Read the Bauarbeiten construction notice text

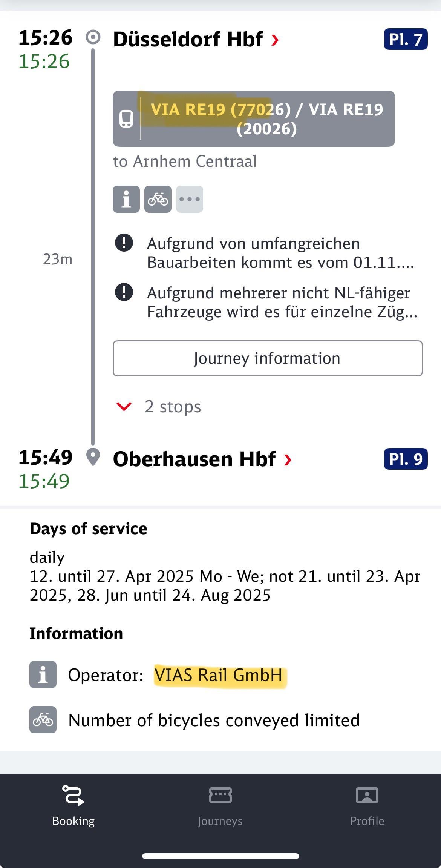coord(280,253)
